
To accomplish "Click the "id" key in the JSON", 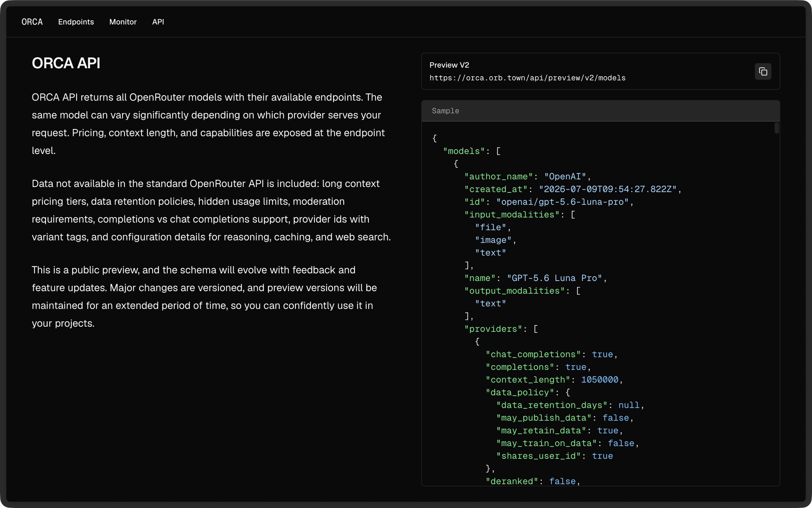I will [x=475, y=202].
